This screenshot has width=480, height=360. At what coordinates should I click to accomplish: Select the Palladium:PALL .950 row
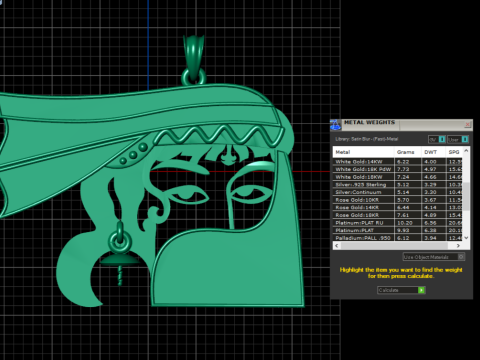tap(398, 238)
